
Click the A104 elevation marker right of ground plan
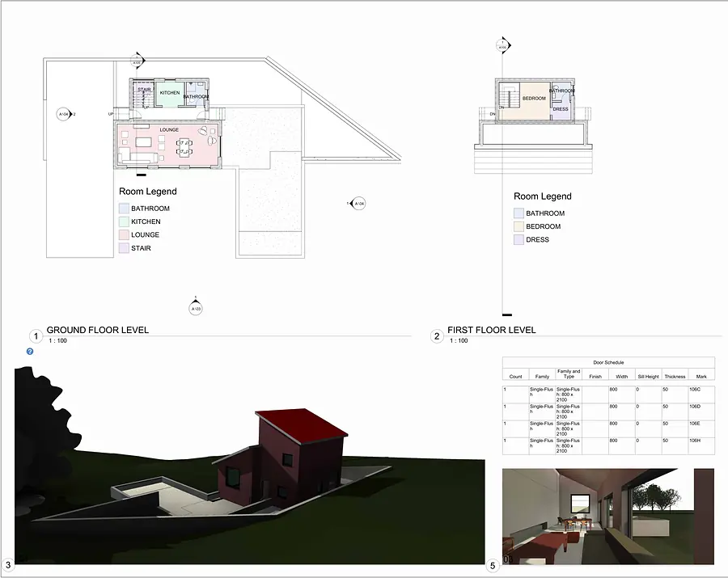click(x=358, y=203)
